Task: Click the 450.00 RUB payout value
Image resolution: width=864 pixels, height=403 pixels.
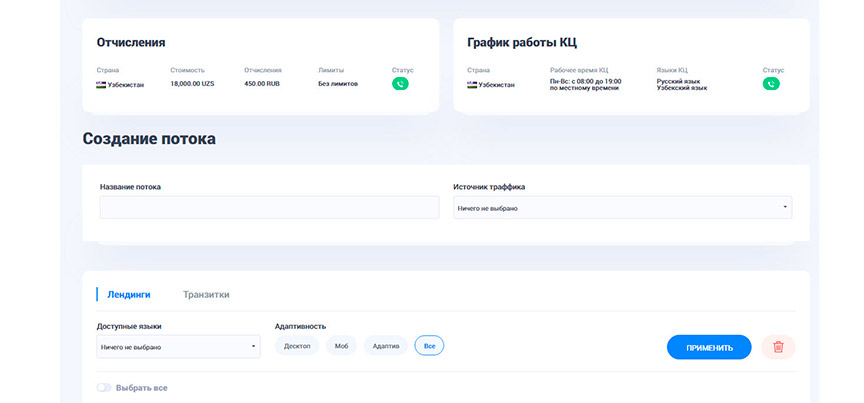Action: click(262, 84)
